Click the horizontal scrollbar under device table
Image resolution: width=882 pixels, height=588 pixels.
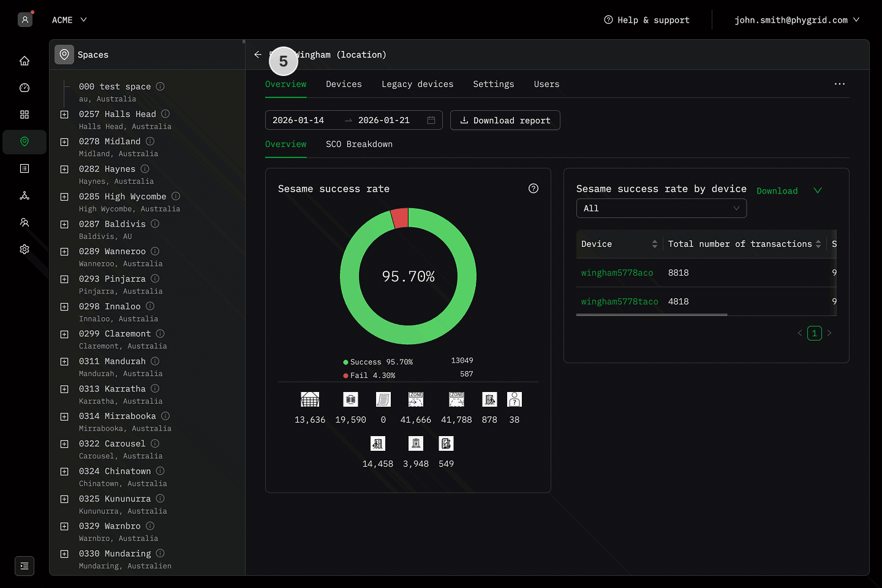pos(652,315)
